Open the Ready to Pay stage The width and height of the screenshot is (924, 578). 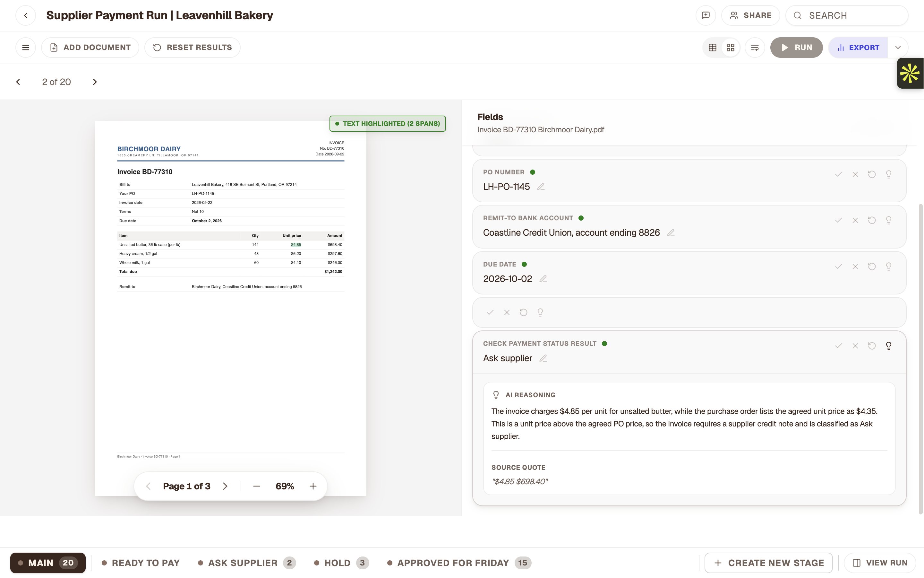pyautogui.click(x=141, y=563)
